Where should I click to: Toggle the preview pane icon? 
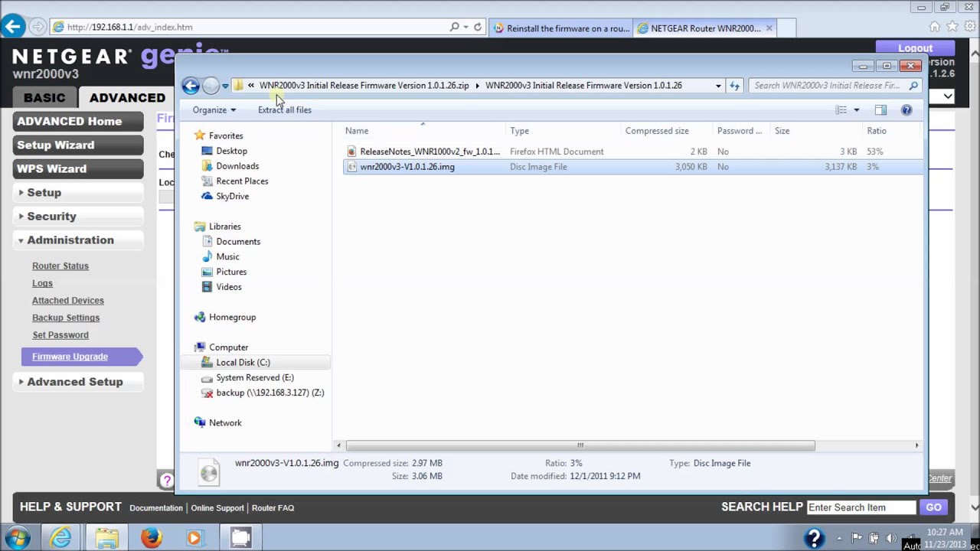pos(880,110)
